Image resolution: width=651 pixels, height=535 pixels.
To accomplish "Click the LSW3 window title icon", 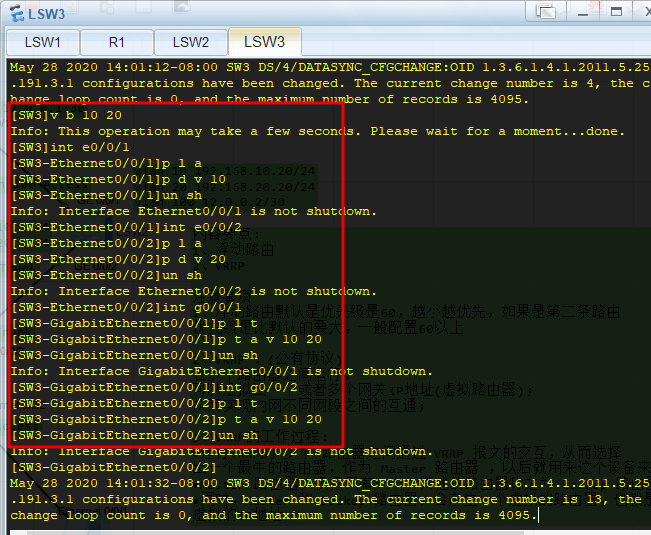I will pyautogui.click(x=17, y=13).
